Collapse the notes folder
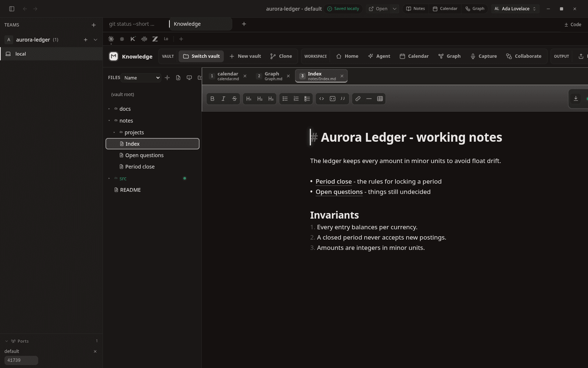 [x=109, y=121]
